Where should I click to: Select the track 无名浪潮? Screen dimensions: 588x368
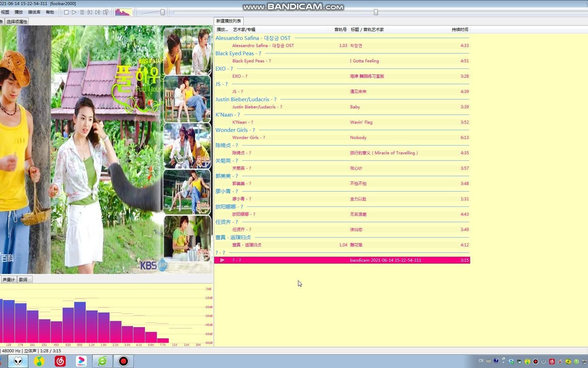click(342, 214)
